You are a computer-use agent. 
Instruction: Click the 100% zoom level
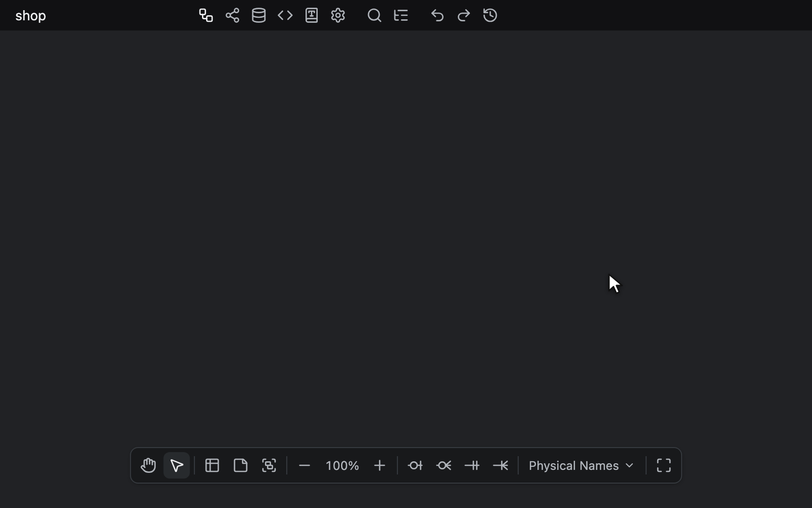pyautogui.click(x=342, y=466)
